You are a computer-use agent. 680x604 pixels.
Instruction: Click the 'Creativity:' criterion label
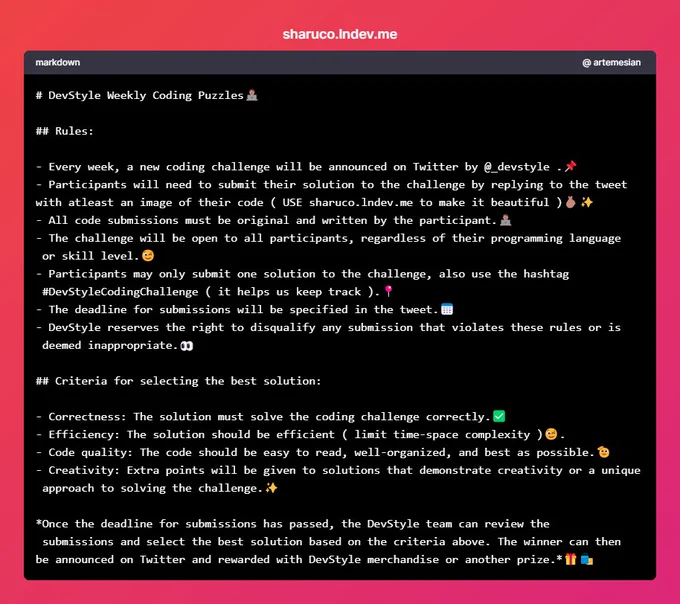[84, 470]
